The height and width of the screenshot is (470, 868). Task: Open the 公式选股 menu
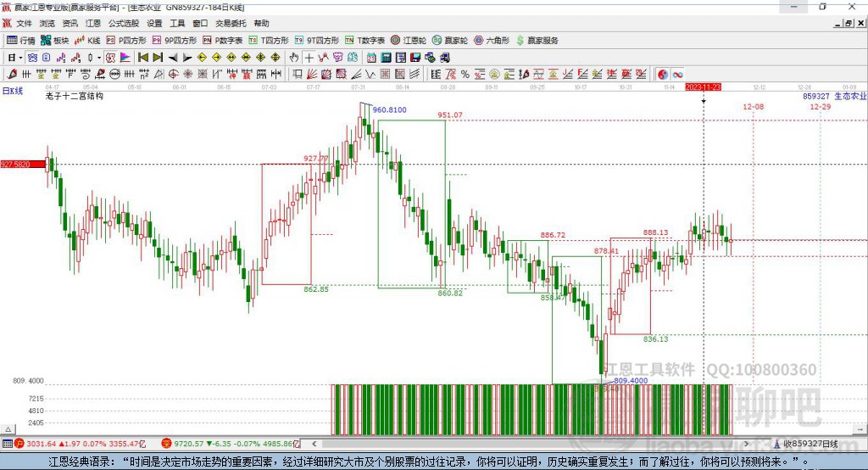[x=124, y=23]
